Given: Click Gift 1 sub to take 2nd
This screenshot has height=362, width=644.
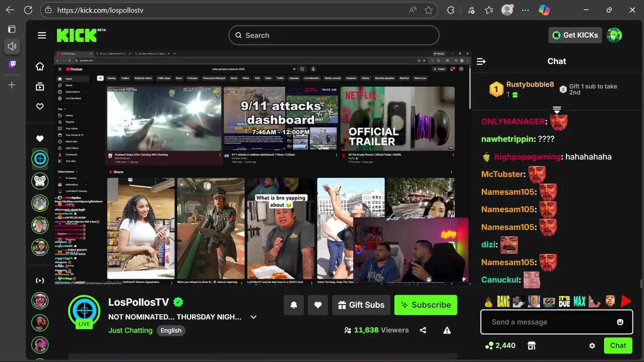Looking at the screenshot, I should coord(593,89).
